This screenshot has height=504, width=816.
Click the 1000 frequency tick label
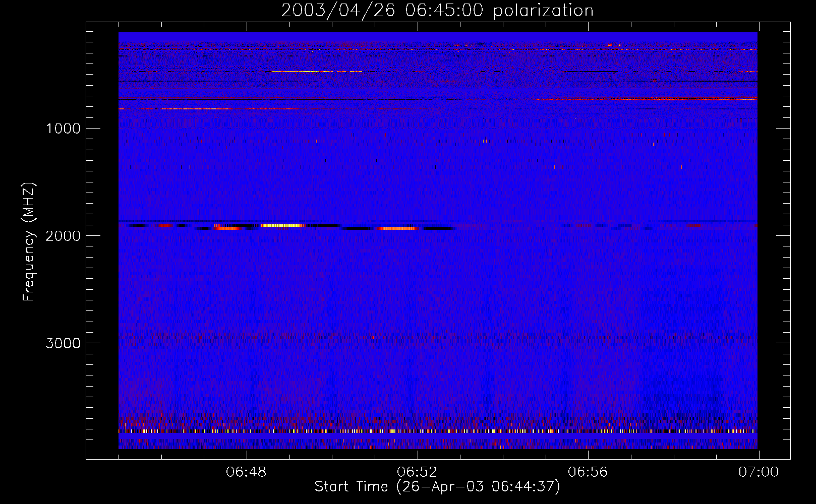coord(63,129)
